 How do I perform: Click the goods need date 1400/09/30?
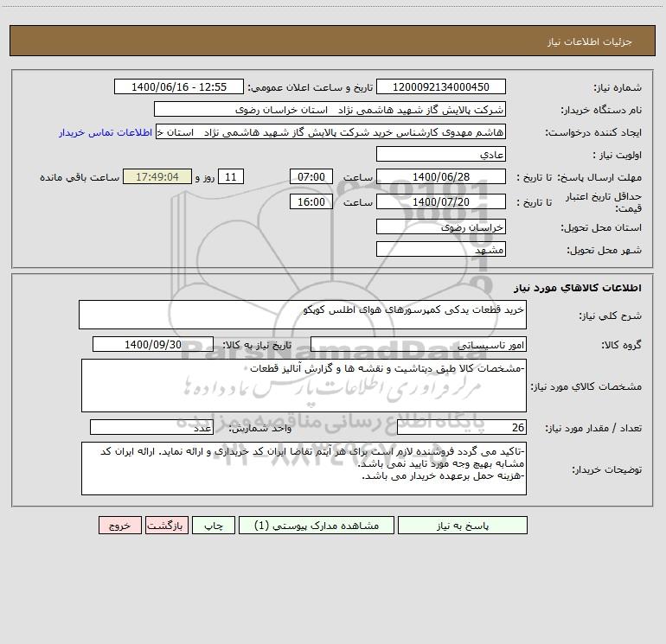tap(153, 344)
